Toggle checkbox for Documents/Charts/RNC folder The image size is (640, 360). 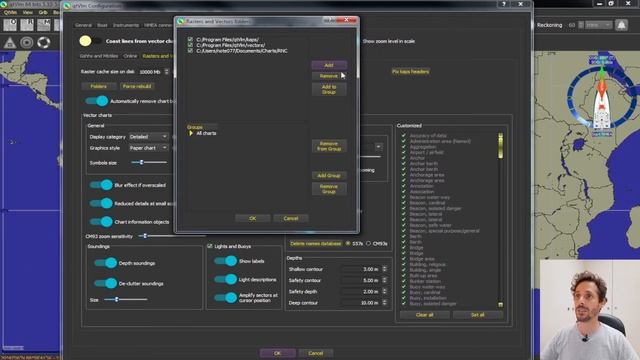click(x=190, y=51)
